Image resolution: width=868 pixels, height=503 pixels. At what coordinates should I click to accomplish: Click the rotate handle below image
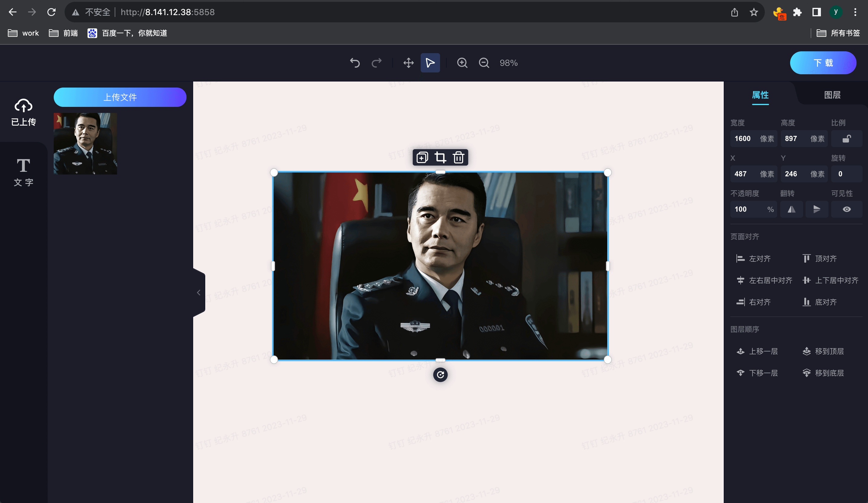click(x=440, y=374)
